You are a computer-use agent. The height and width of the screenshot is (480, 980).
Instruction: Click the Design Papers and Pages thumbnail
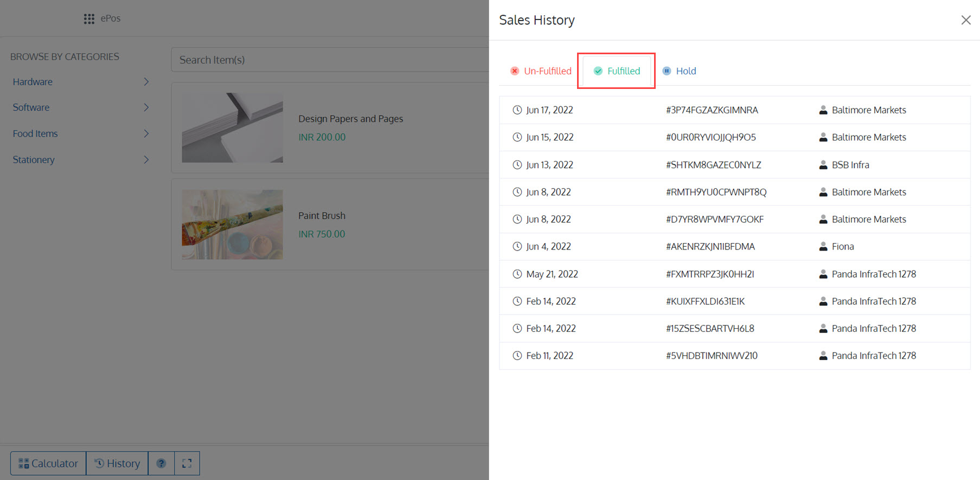232,127
